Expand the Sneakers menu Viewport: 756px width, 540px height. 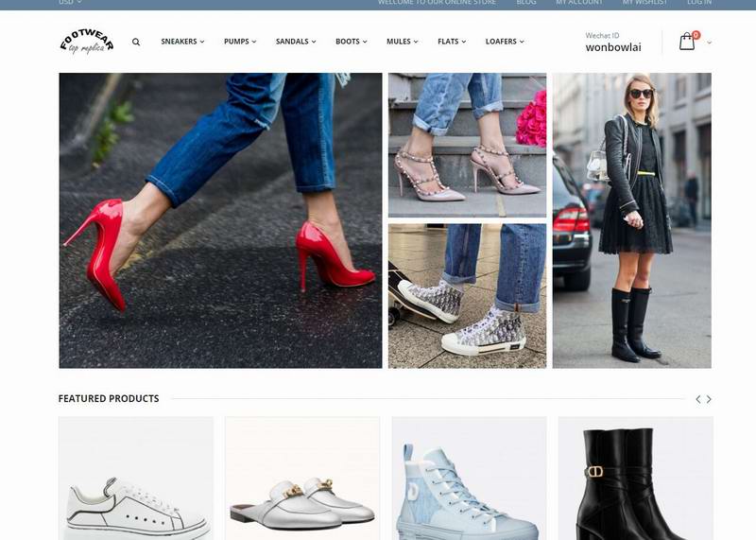tap(182, 42)
